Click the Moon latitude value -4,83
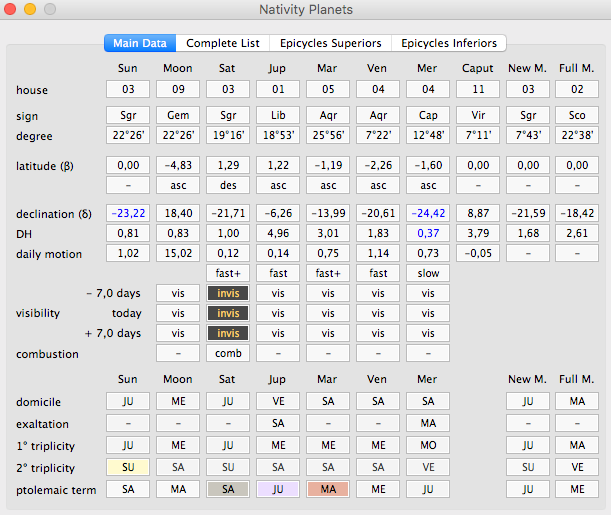Screen dimensions: 611x515 coord(178,165)
